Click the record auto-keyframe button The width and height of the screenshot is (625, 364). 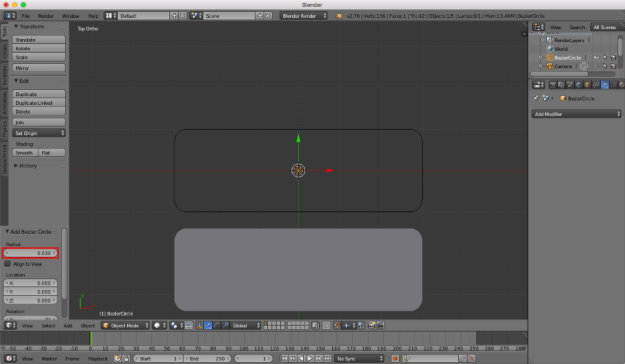point(396,358)
